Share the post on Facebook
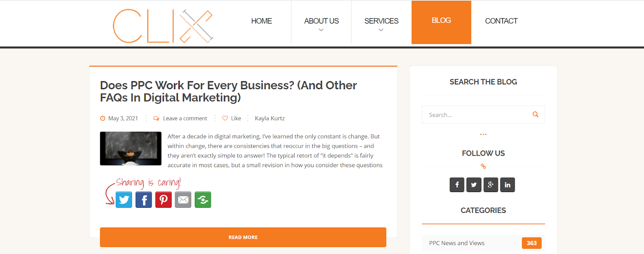Image resolution: width=644 pixels, height=254 pixels. tap(144, 200)
